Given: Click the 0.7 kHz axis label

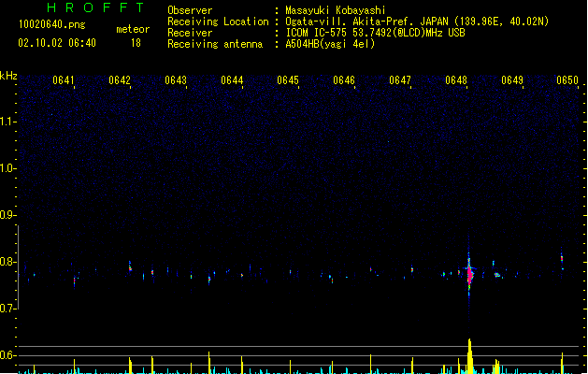Looking at the screenshot, I should (7, 309).
